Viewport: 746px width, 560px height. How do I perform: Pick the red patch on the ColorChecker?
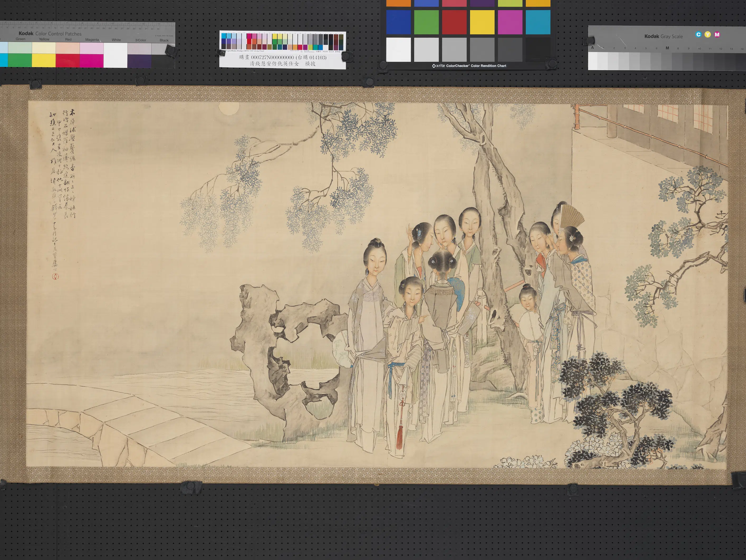pyautogui.click(x=454, y=22)
